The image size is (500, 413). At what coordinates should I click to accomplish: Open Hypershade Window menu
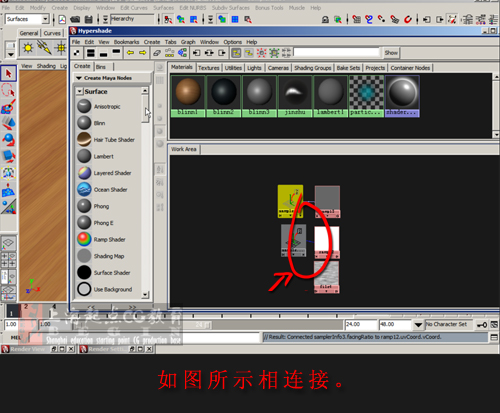[x=209, y=42]
